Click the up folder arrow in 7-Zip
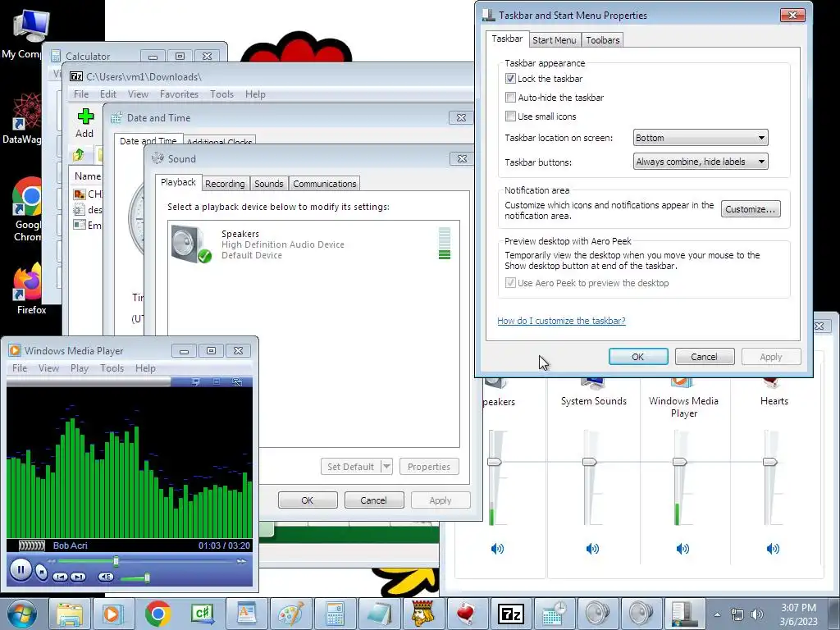Viewport: 840px width, 630px height. pos(79,155)
